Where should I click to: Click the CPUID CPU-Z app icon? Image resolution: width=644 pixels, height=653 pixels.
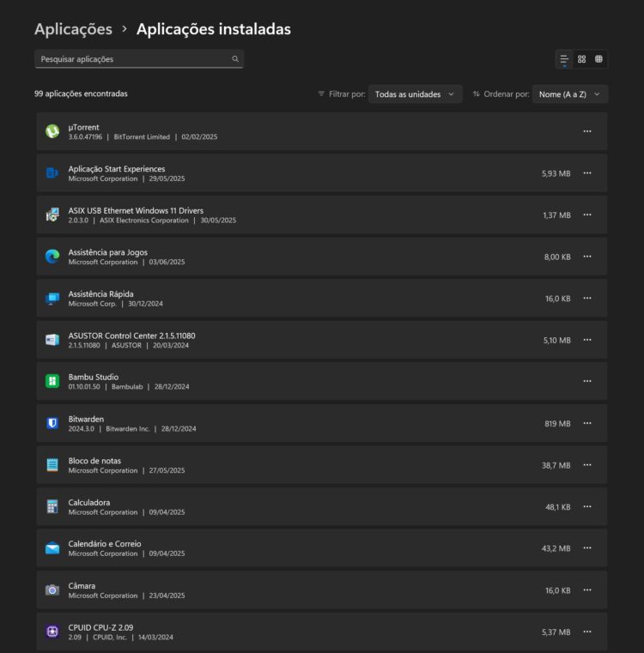coord(52,632)
